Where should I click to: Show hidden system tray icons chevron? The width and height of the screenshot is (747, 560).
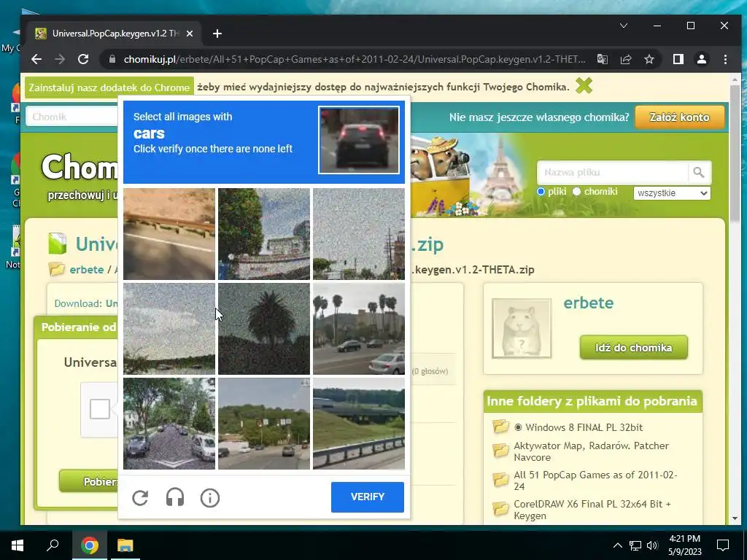coord(617,545)
